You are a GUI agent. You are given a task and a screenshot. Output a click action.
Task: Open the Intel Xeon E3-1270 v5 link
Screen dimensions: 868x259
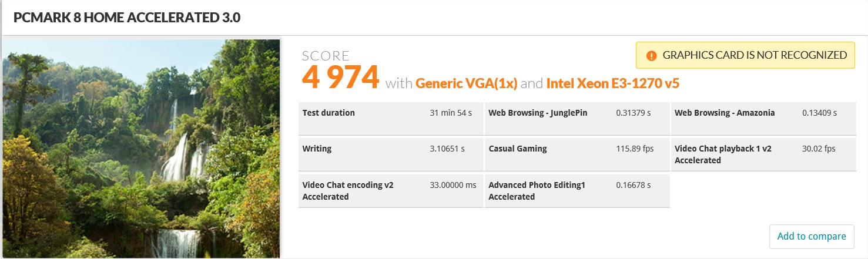click(x=612, y=83)
